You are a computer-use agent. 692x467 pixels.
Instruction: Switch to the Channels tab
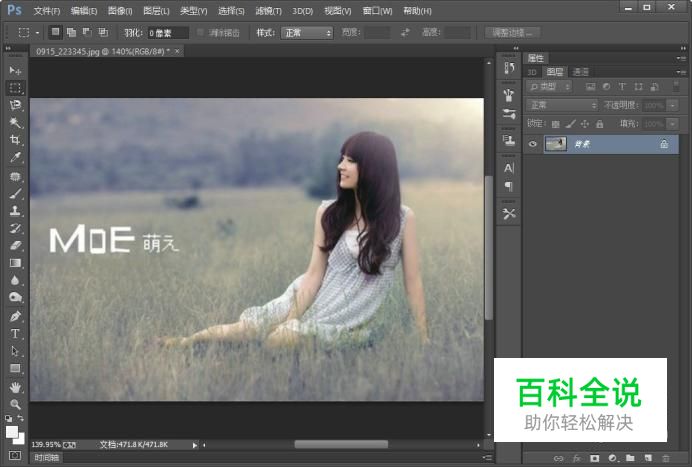[x=580, y=72]
